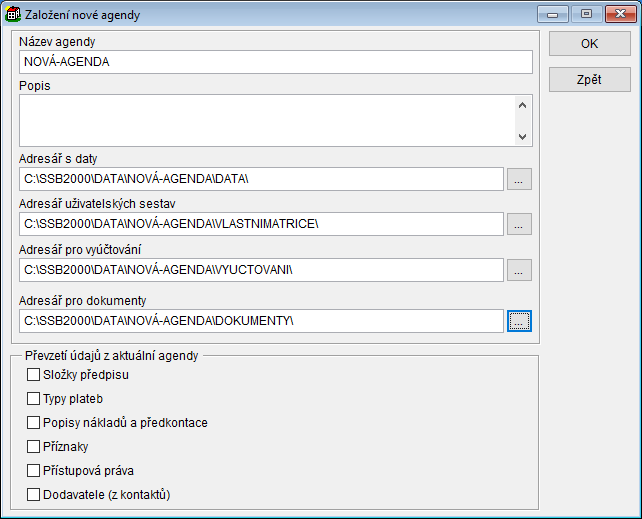Check the Typy plateb option
The image size is (642, 519).
pyautogui.click(x=34, y=399)
